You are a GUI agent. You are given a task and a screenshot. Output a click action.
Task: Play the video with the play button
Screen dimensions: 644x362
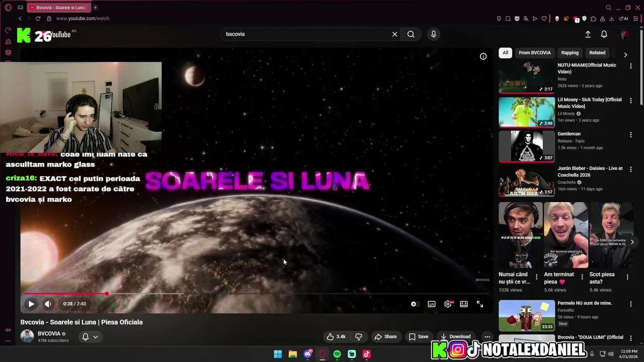(x=31, y=304)
